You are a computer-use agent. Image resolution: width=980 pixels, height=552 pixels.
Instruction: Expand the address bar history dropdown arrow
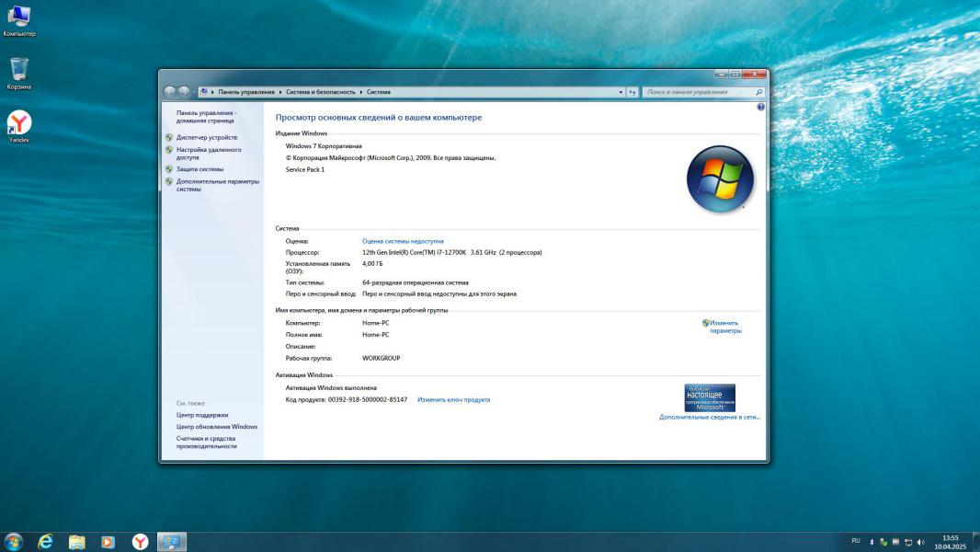pos(621,92)
